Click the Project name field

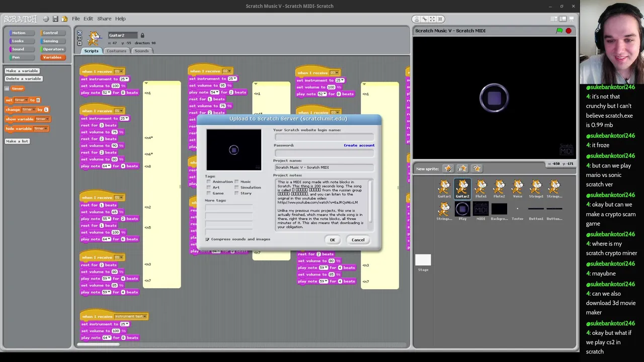325,167
